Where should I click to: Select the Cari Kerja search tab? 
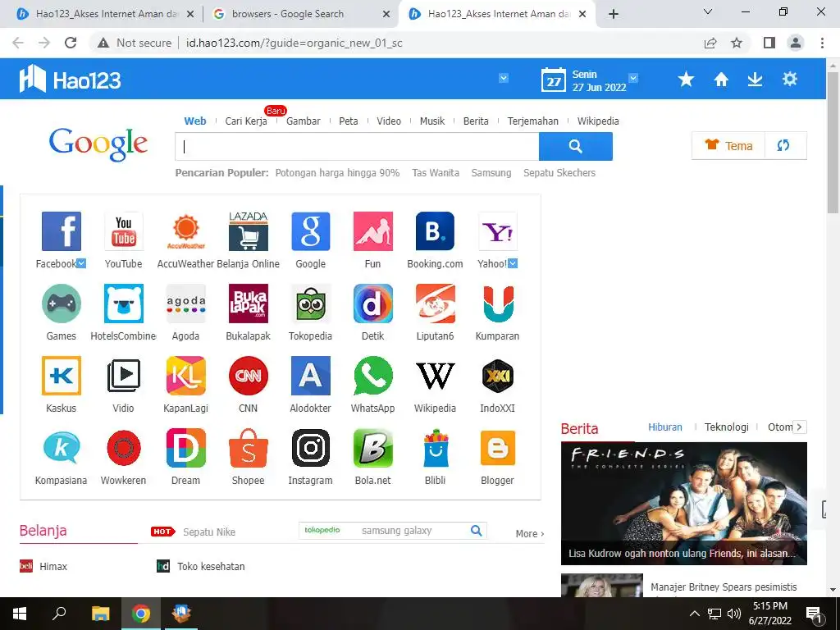click(x=246, y=121)
